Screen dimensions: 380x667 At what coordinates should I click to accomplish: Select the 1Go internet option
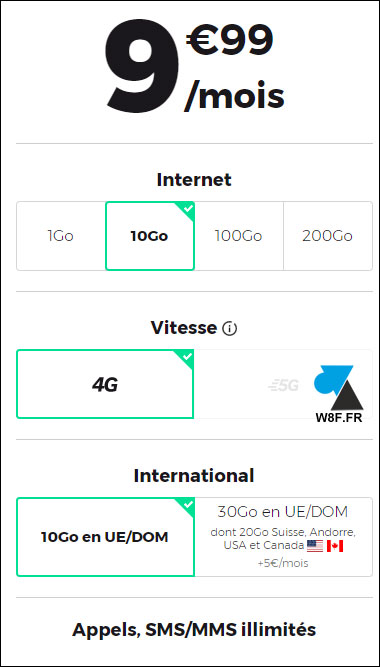coord(61,236)
